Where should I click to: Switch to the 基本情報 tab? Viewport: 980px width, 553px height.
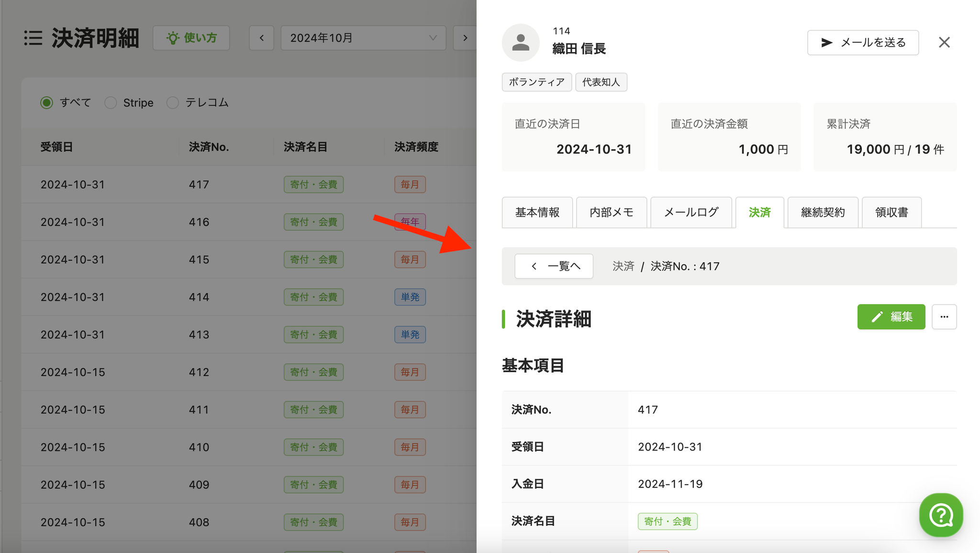pos(537,212)
